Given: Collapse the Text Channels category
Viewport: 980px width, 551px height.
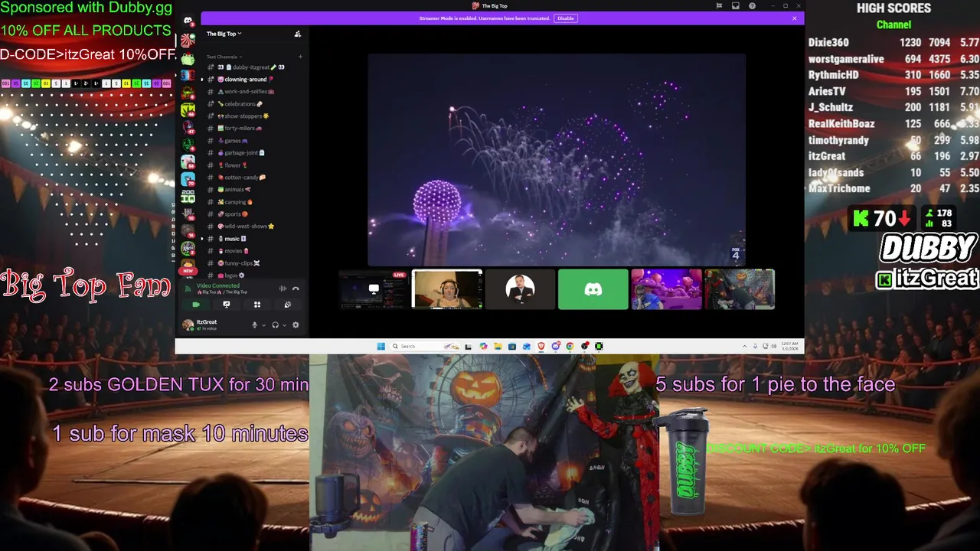Looking at the screenshot, I should [x=224, y=57].
